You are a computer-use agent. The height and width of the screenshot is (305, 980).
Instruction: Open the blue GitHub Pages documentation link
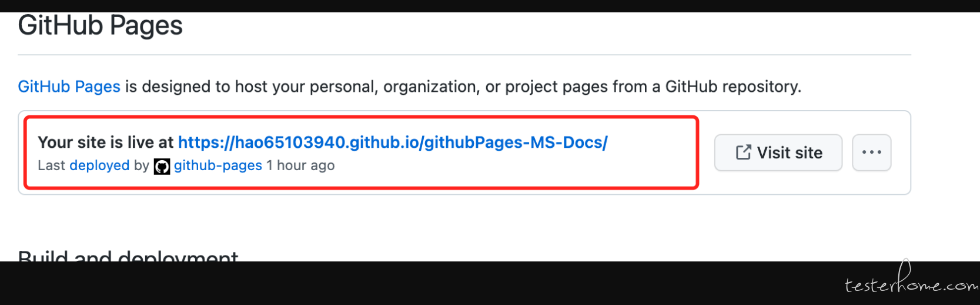[x=69, y=87]
